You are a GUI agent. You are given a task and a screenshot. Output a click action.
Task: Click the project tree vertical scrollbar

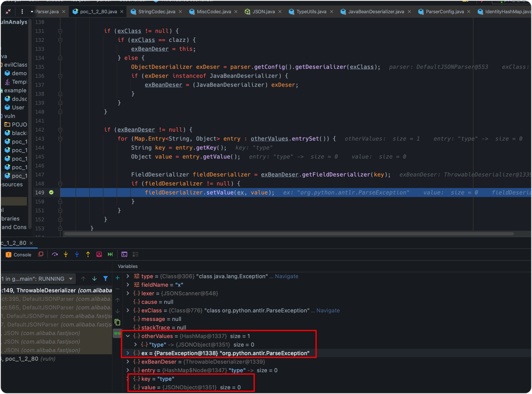click(30, 124)
